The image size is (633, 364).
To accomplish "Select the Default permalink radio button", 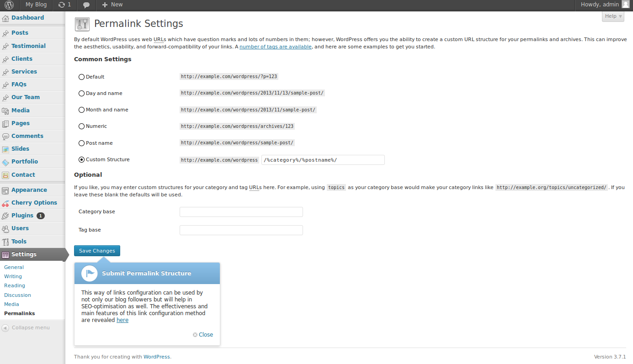I will coord(82,77).
